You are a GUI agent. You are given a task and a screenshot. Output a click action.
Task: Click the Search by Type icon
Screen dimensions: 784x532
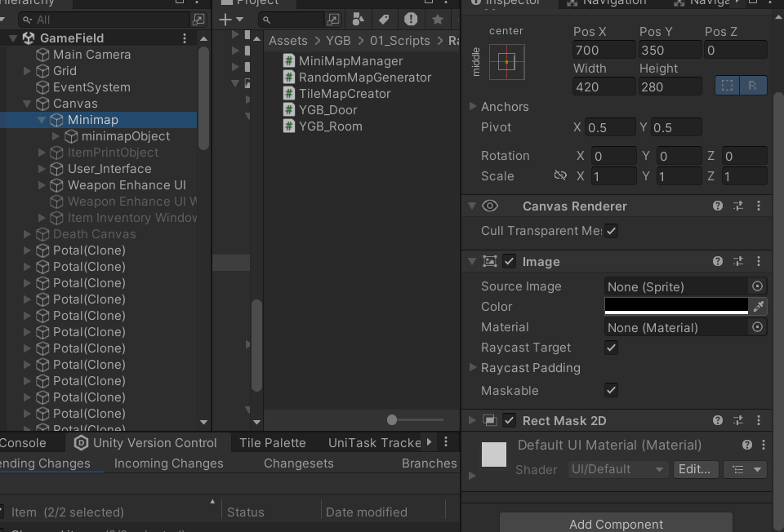[x=358, y=20]
